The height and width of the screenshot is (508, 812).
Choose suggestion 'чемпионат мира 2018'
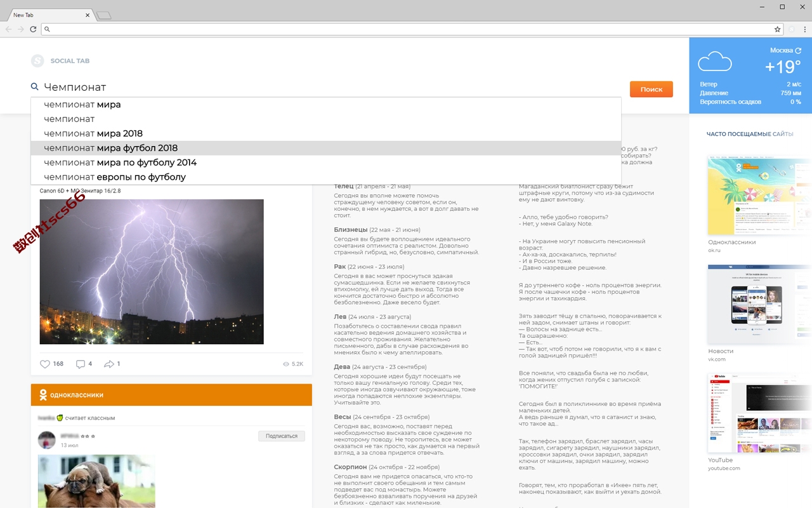tap(325, 133)
